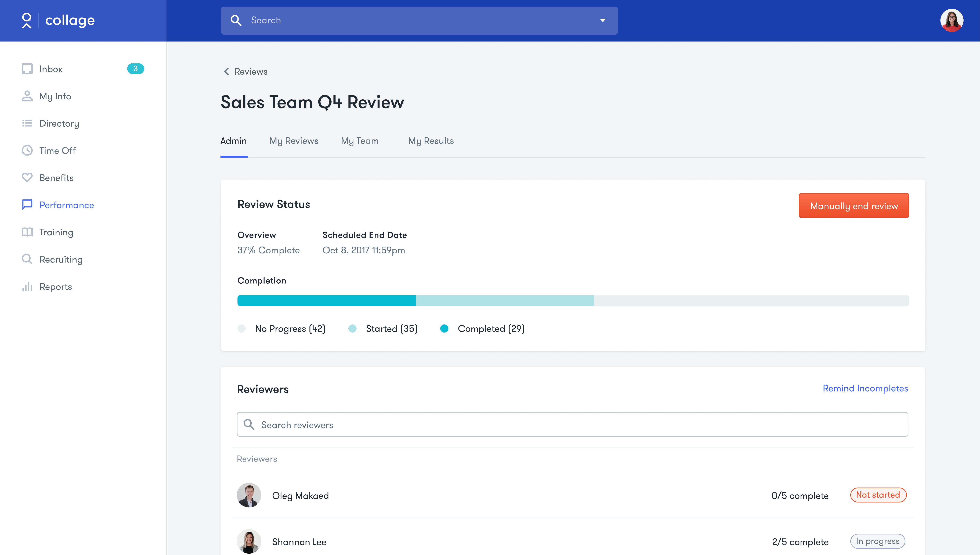Click the Remind Incompletes link
The image size is (980, 555).
(865, 388)
